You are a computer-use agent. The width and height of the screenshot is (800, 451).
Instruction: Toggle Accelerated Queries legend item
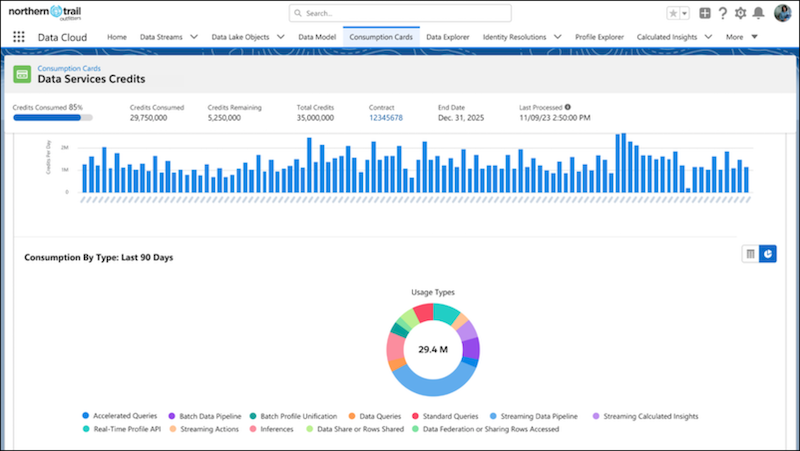click(119, 416)
